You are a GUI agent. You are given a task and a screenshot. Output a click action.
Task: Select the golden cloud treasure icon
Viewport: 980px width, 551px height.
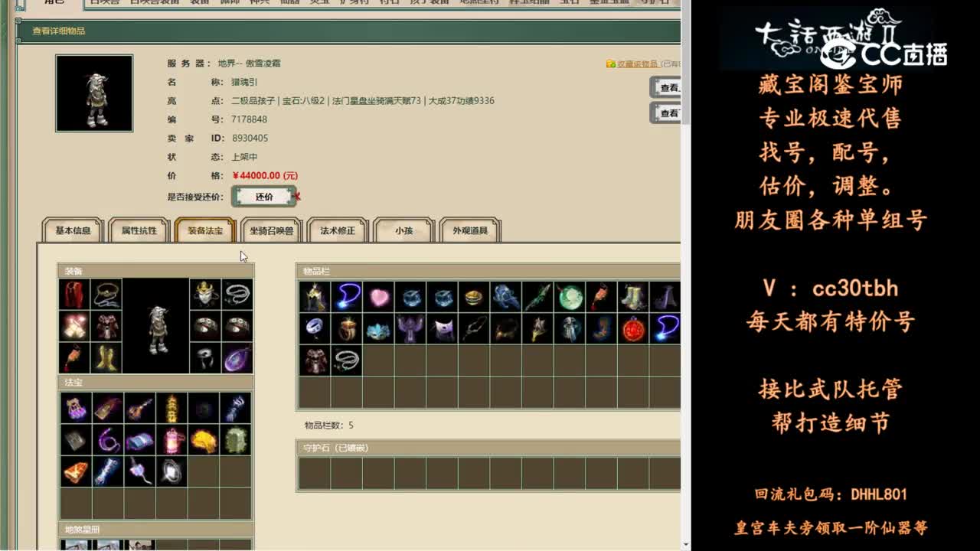pos(204,440)
